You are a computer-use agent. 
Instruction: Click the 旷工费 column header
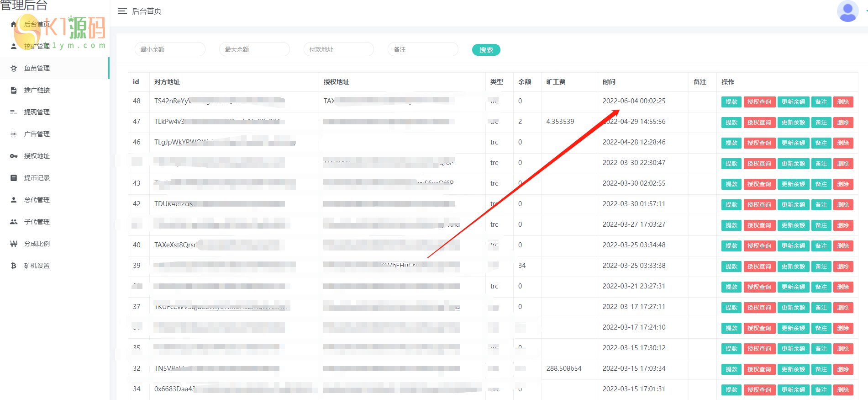click(x=556, y=82)
